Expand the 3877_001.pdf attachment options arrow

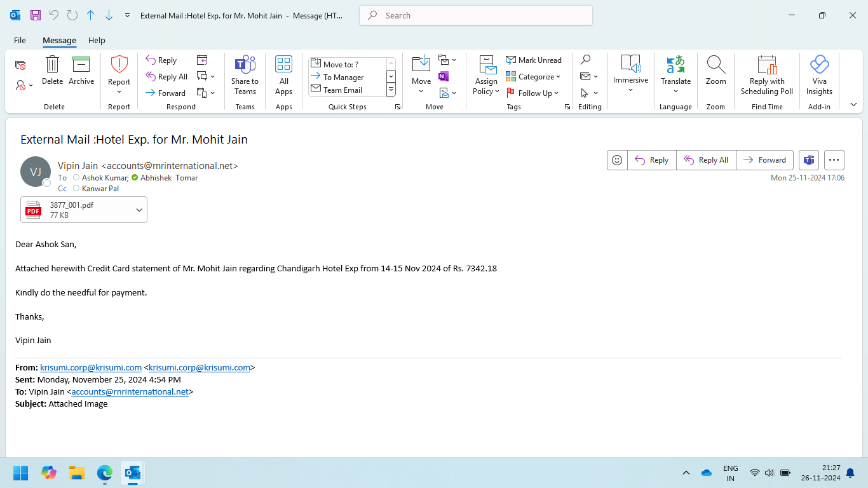(x=139, y=210)
